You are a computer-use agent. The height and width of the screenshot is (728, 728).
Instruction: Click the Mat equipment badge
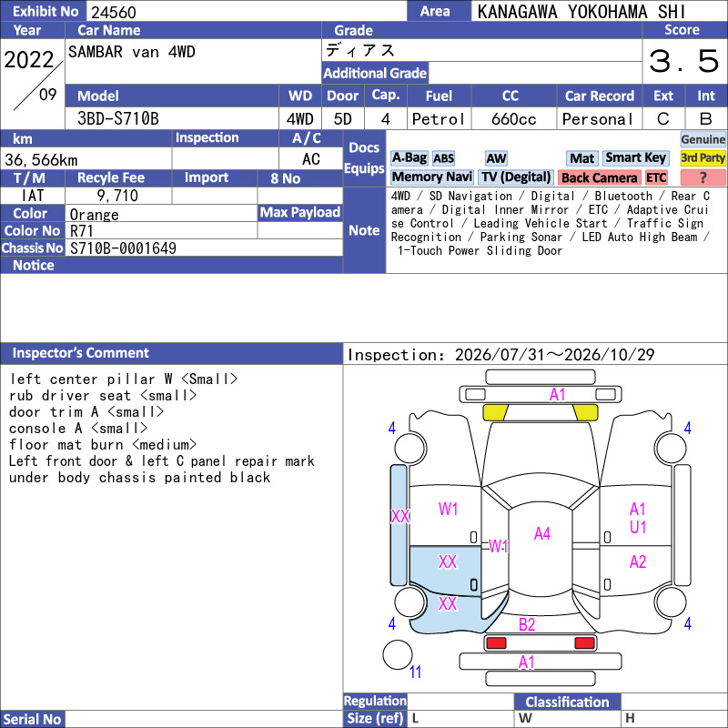582,158
